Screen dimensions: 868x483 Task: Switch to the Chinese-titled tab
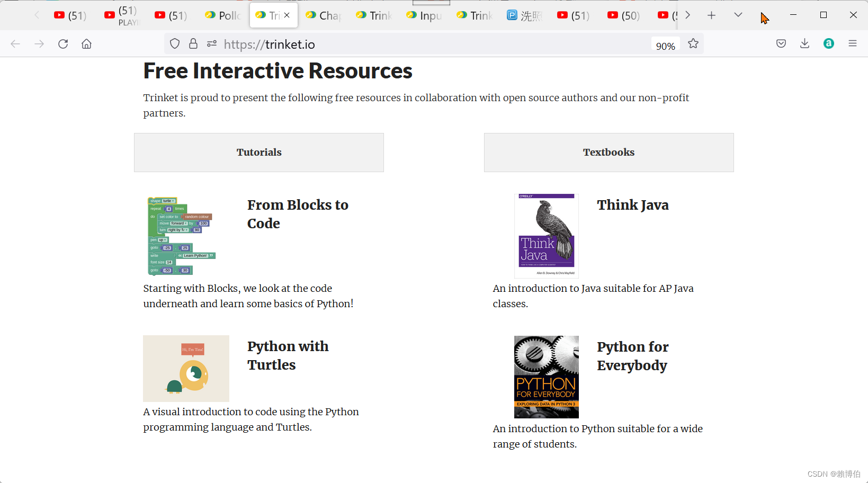[x=524, y=15]
